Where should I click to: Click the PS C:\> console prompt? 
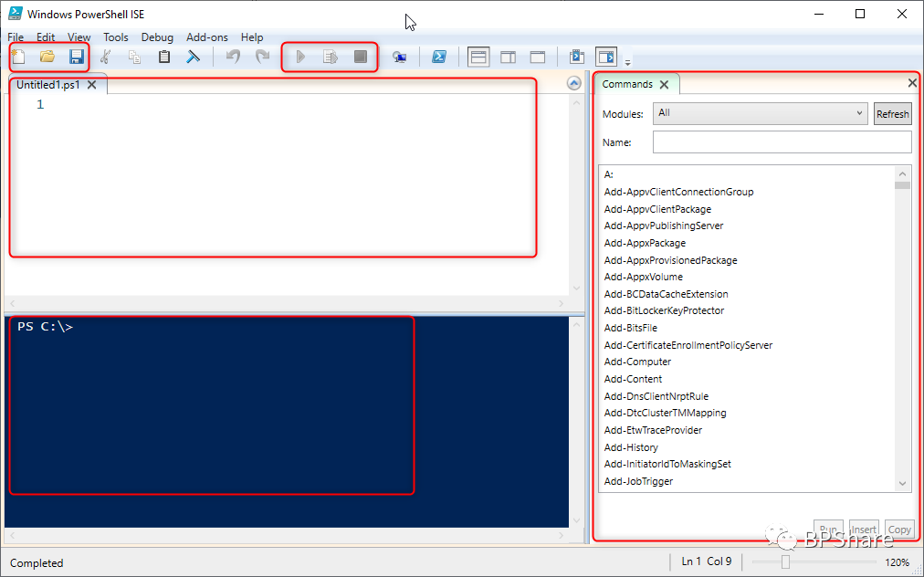[46, 327]
